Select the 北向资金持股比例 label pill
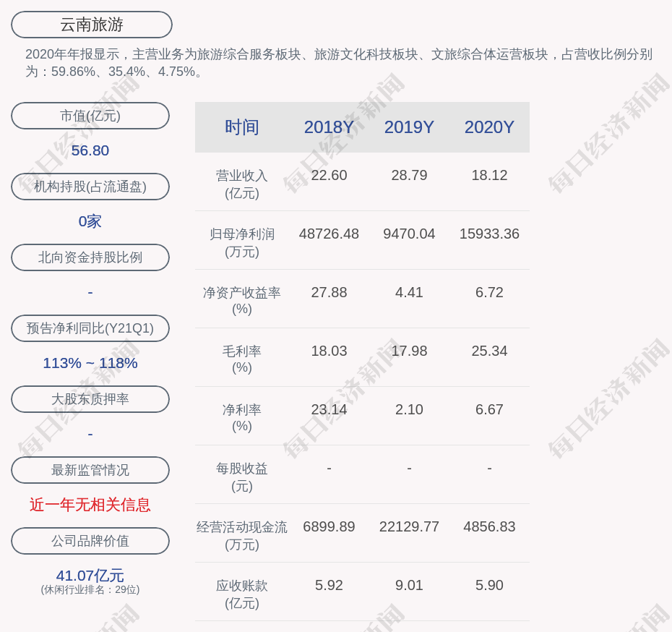This screenshot has width=672, height=632. (90, 257)
